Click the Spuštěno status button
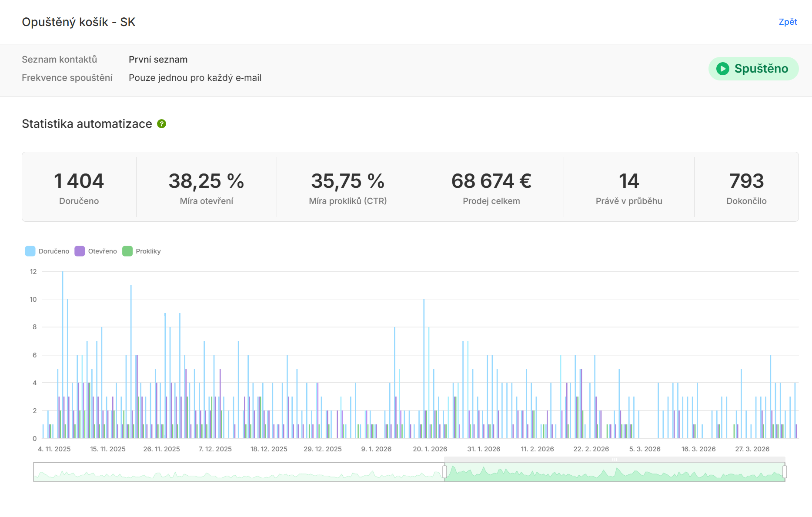 (x=753, y=69)
